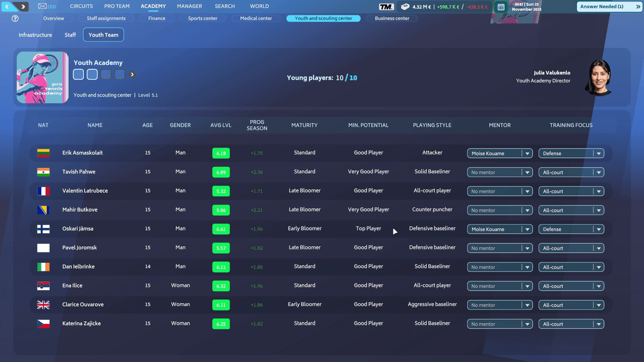Image resolution: width=644 pixels, height=362 pixels.
Task: Open the SEARCH menu
Action: tap(225, 6)
